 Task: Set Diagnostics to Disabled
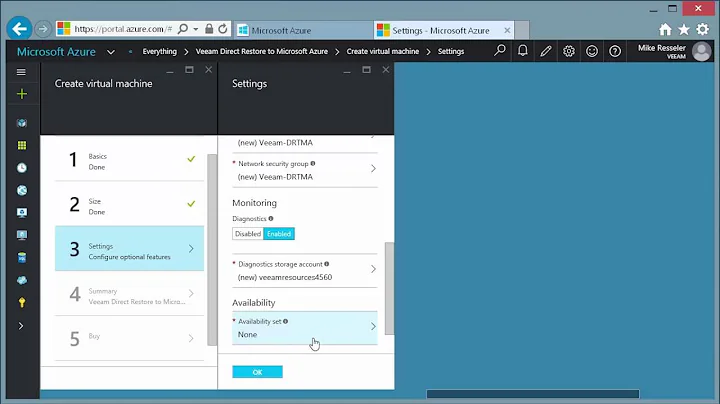point(248,234)
